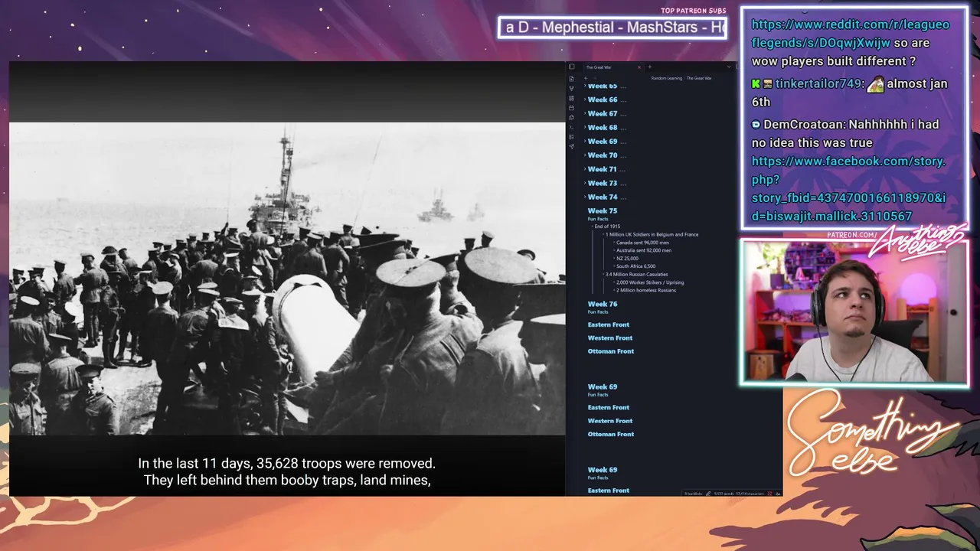Click '2,000 Worker Strikers / Uprising' bullet
980x551 pixels.
(x=649, y=282)
